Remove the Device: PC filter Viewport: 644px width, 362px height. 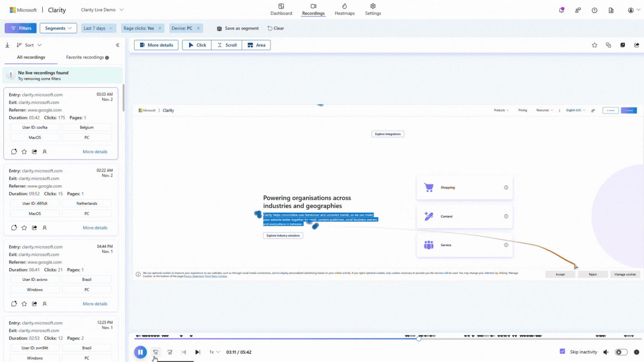tap(198, 28)
